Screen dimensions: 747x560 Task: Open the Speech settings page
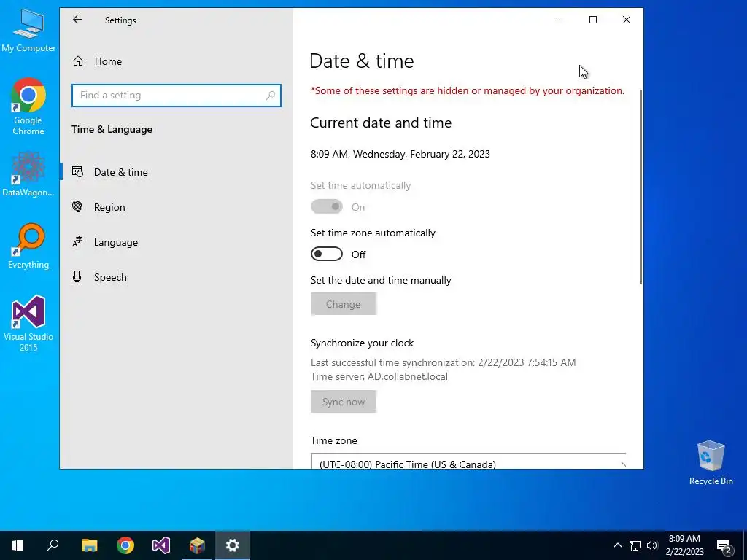pyautogui.click(x=176, y=277)
